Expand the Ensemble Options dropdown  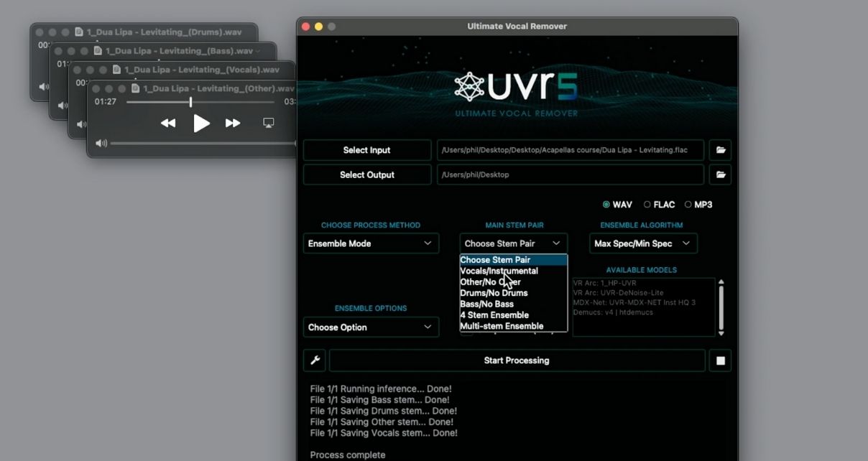(371, 327)
